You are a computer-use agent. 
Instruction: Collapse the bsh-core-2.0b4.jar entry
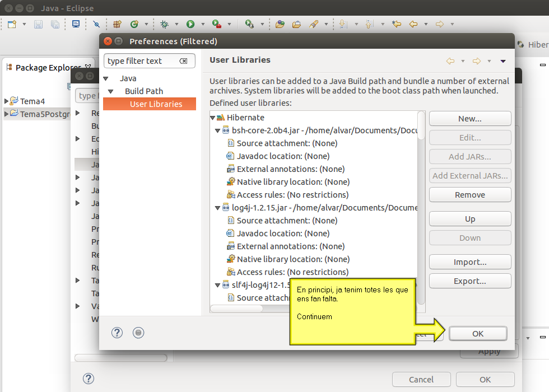tap(217, 131)
